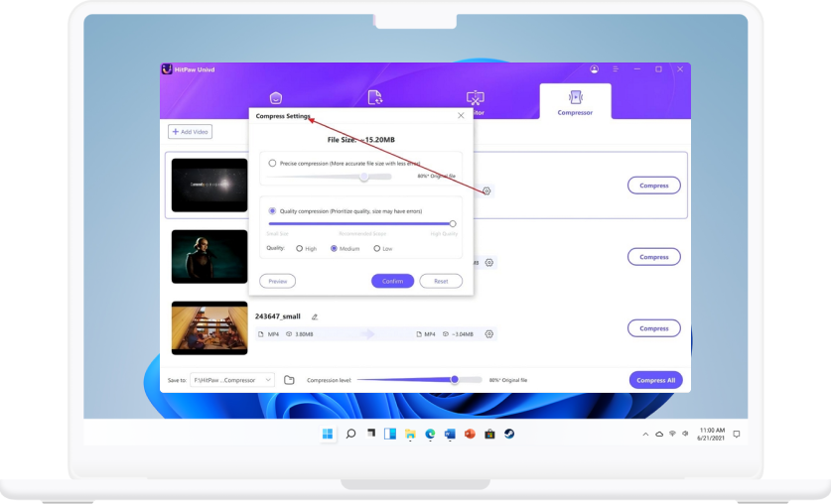Compress the 243647_small video

pos(654,328)
